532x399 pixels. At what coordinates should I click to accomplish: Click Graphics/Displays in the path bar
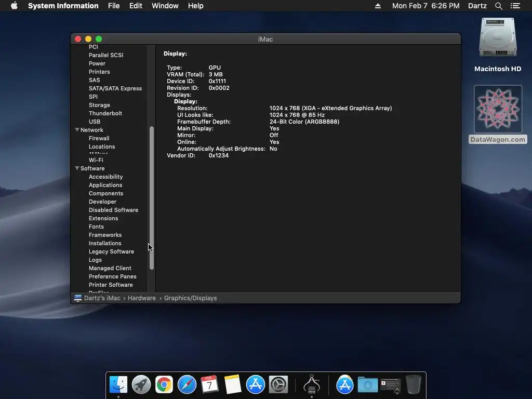point(190,298)
